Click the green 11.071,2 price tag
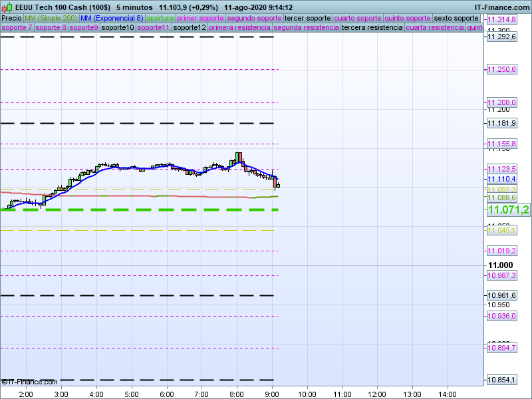 pyautogui.click(x=508, y=210)
